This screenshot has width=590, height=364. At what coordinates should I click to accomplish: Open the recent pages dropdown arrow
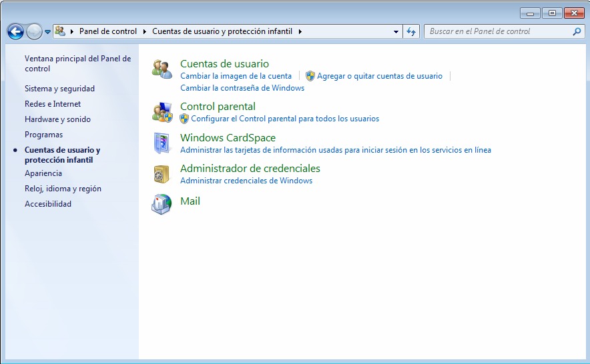pos(48,32)
